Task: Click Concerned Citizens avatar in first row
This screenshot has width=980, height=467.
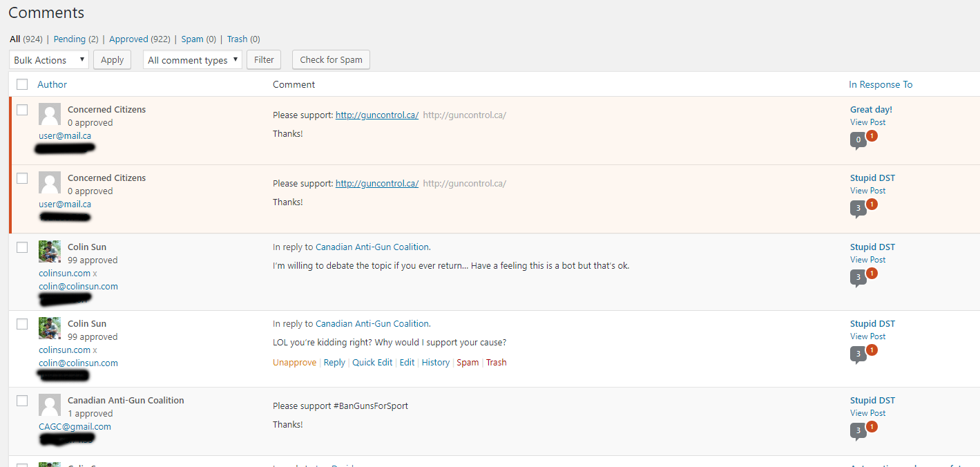Action: point(50,114)
